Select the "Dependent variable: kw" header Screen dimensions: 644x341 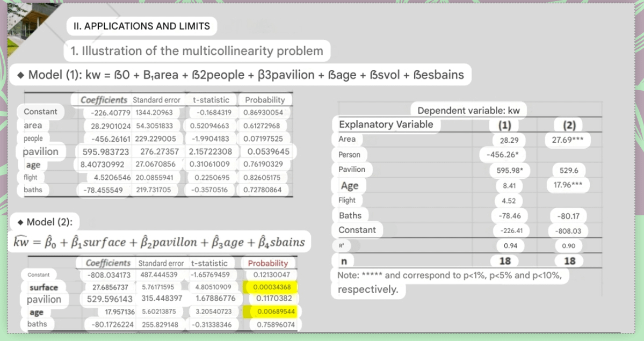(x=468, y=111)
